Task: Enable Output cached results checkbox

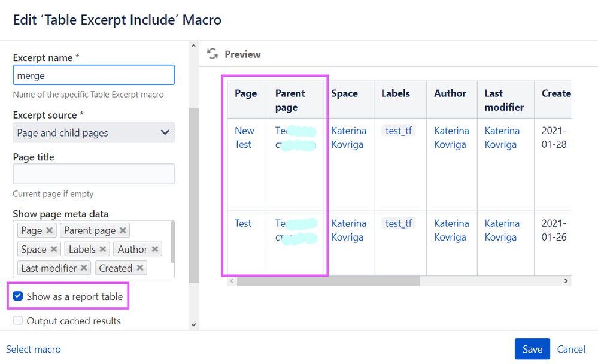Action: [18, 321]
